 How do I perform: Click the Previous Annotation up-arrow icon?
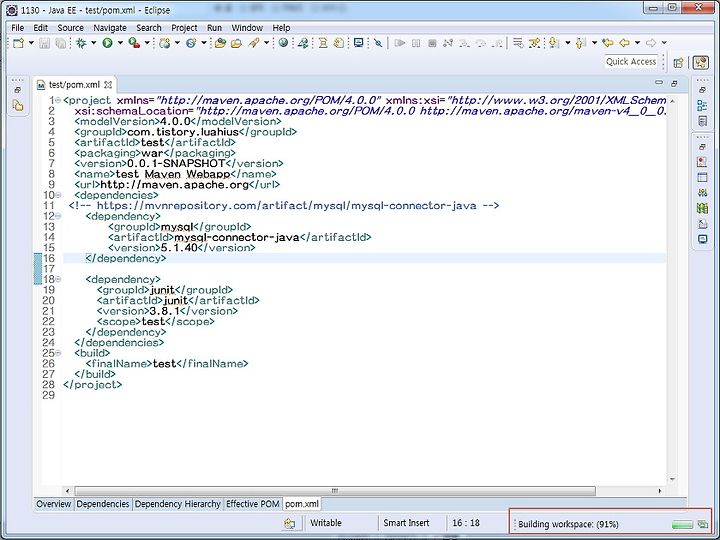pyautogui.click(x=580, y=43)
